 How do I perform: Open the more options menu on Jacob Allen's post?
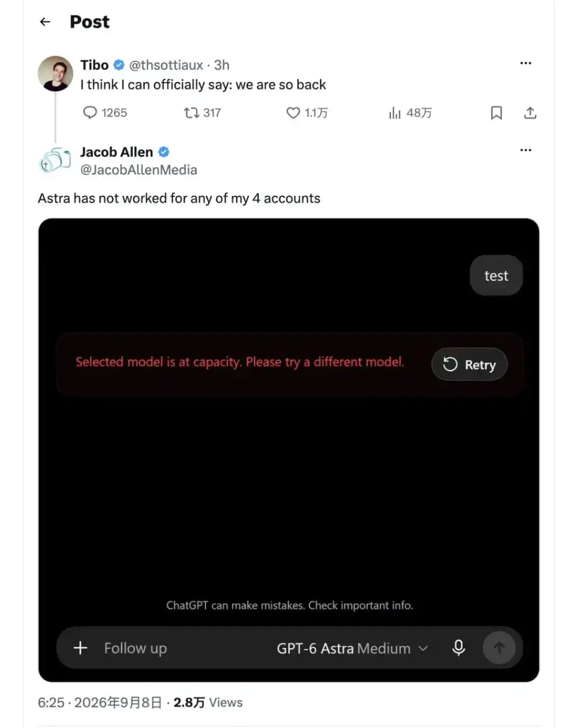526,150
